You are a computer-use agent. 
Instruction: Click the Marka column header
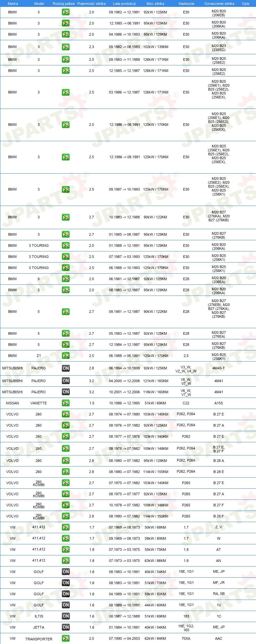click(13, 4)
